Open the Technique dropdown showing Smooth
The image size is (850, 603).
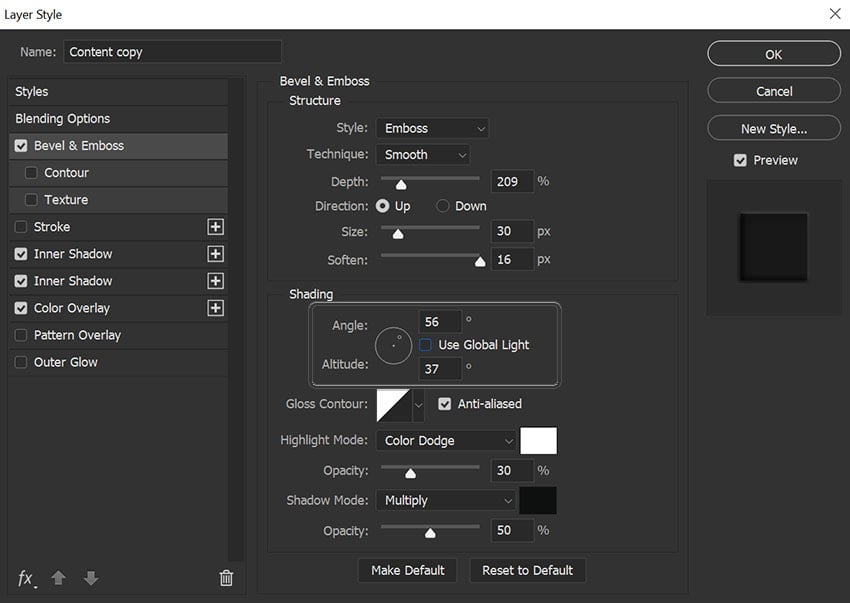pos(423,154)
